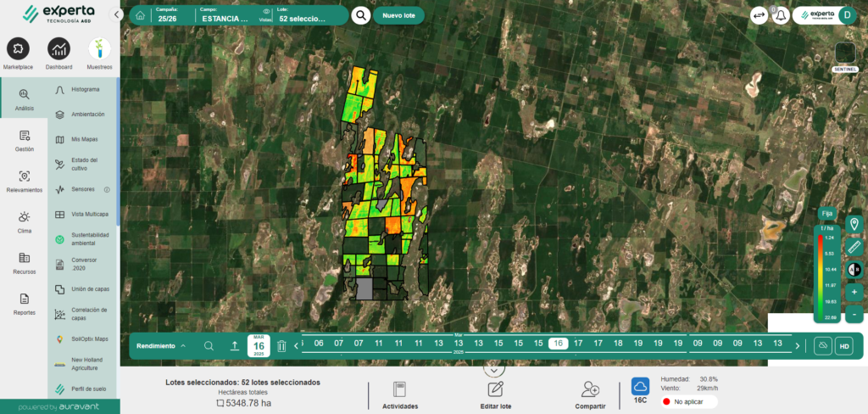The width and height of the screenshot is (868, 414).
Task: Click the home icon in top bar
Action: 140,15
